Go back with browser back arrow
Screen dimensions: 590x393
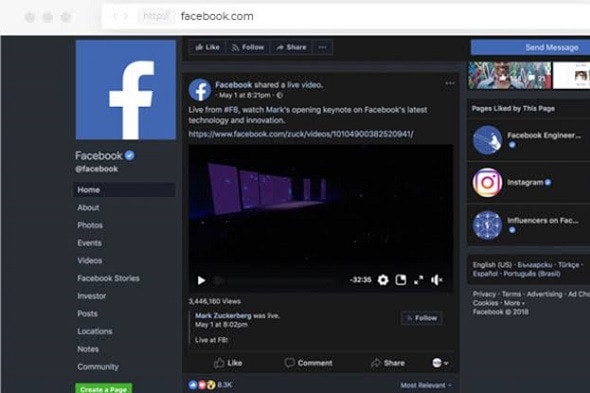click(x=116, y=16)
